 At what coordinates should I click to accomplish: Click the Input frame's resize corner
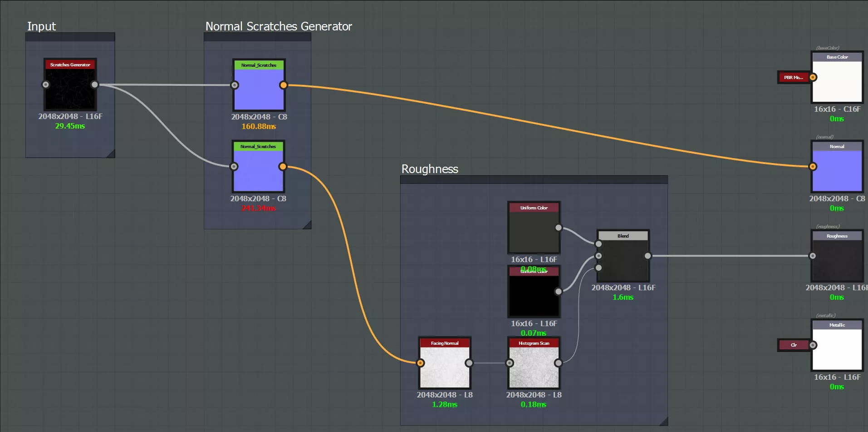111,154
